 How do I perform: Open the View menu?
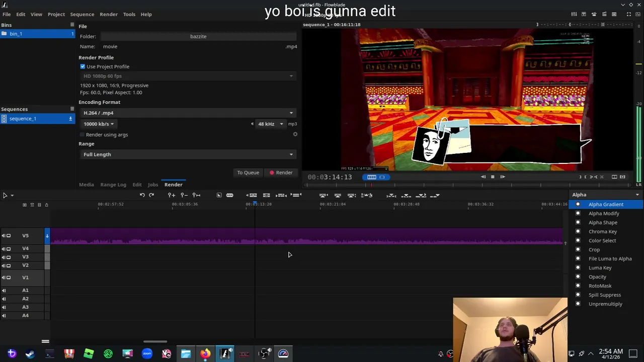point(36,14)
